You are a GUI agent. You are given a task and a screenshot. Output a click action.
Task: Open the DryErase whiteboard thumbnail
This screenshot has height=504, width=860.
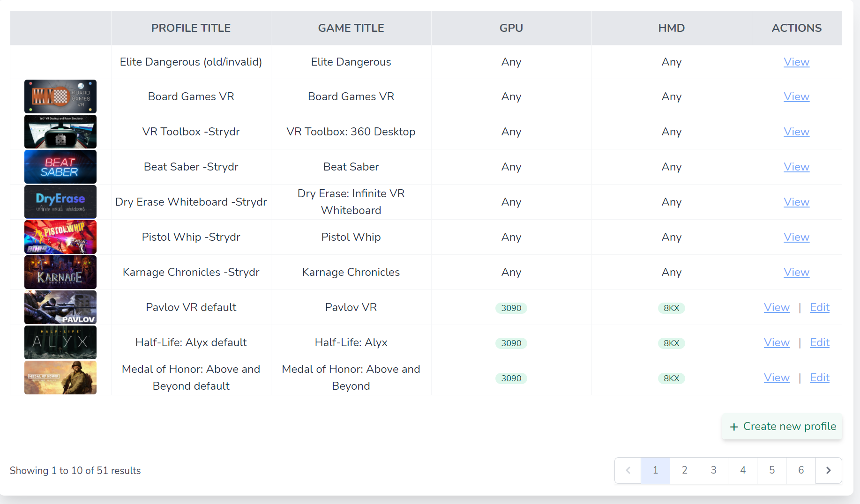coord(60,202)
